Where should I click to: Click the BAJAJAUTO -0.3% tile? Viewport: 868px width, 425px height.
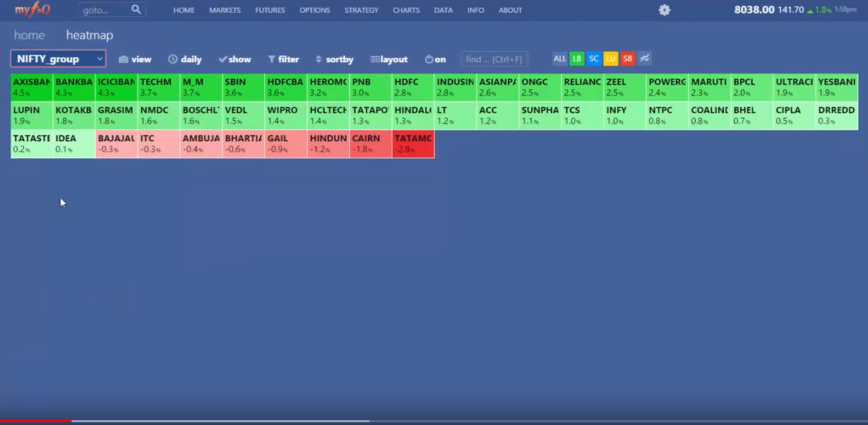coord(117,144)
